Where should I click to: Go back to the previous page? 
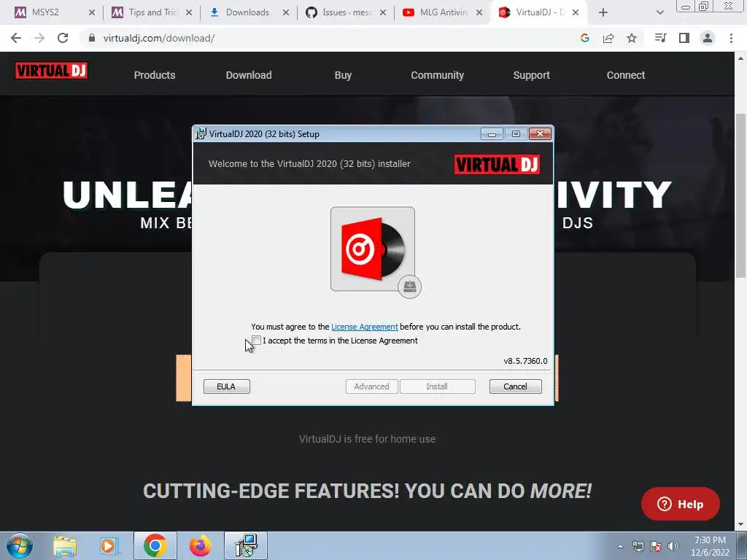(x=16, y=38)
